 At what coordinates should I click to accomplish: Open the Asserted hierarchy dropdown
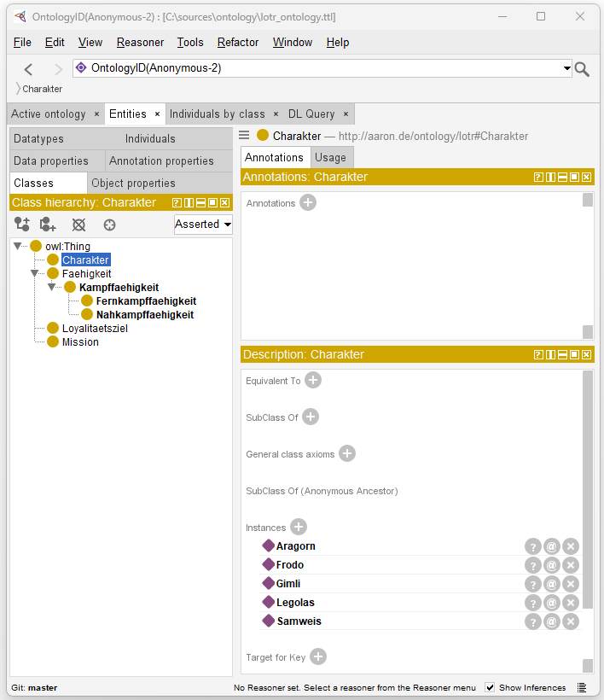coord(203,225)
